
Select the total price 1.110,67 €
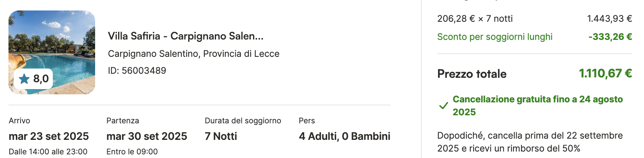tap(605, 73)
